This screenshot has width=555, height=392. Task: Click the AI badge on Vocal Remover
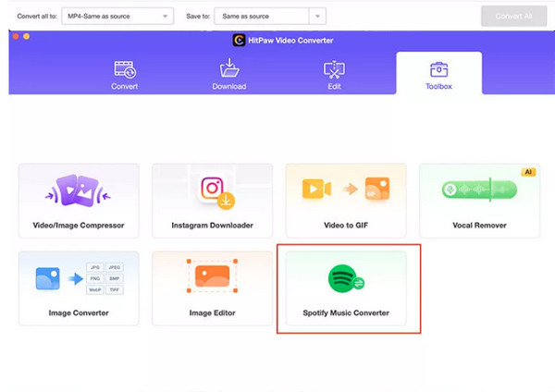coord(528,172)
